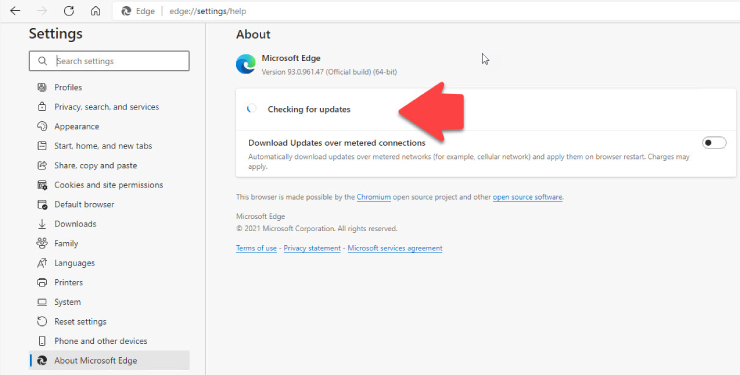Select About Microsoft Edge entry
The image size is (740, 375).
[x=109, y=360]
